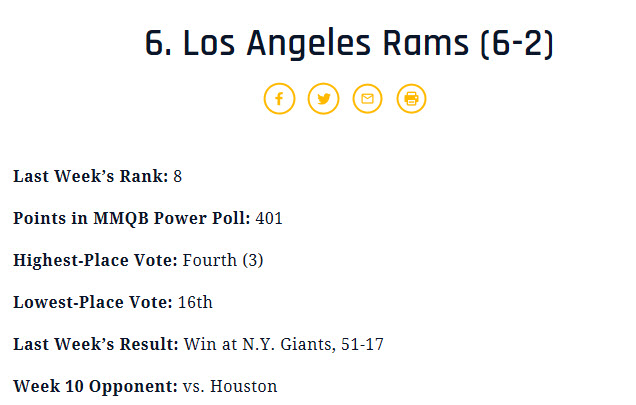Click the "Fourth (3)" vote text
Image resolution: width=636 pixels, height=405 pixels.
tap(223, 260)
